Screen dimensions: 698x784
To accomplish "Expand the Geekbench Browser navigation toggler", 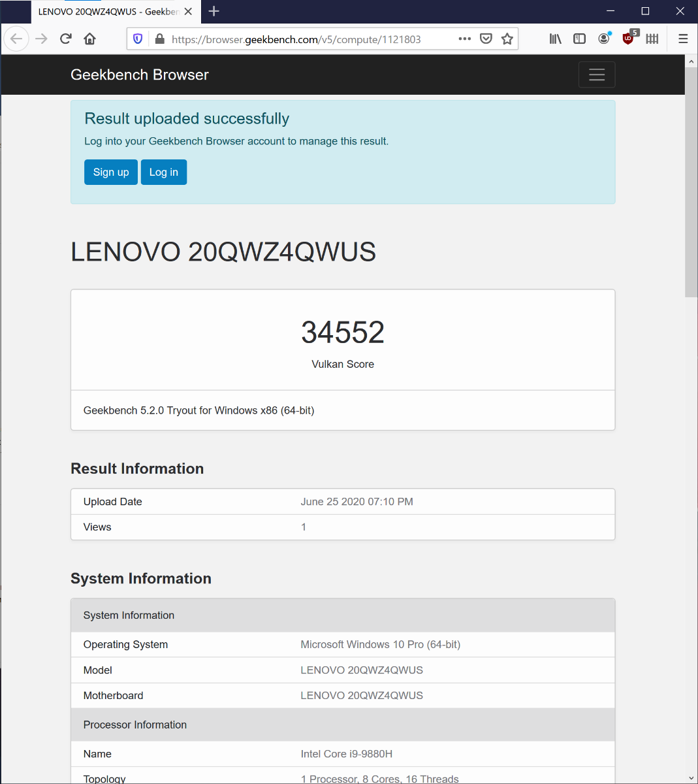I will [597, 75].
